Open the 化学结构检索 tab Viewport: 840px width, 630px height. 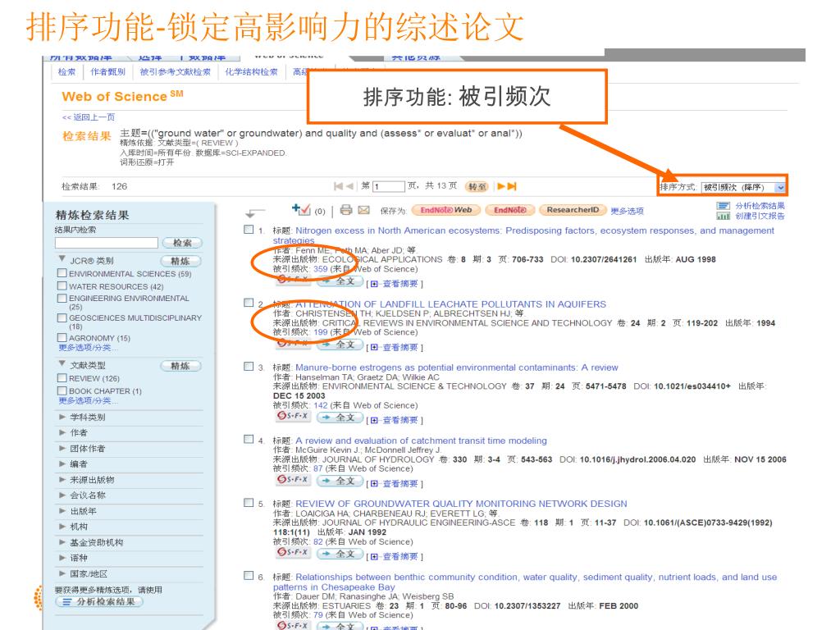point(251,72)
